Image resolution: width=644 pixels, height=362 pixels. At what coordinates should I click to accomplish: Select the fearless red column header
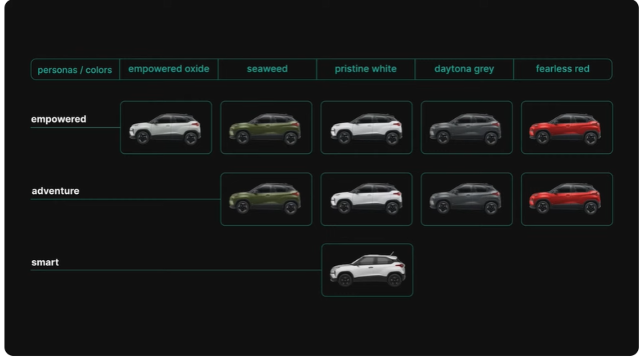[563, 69]
